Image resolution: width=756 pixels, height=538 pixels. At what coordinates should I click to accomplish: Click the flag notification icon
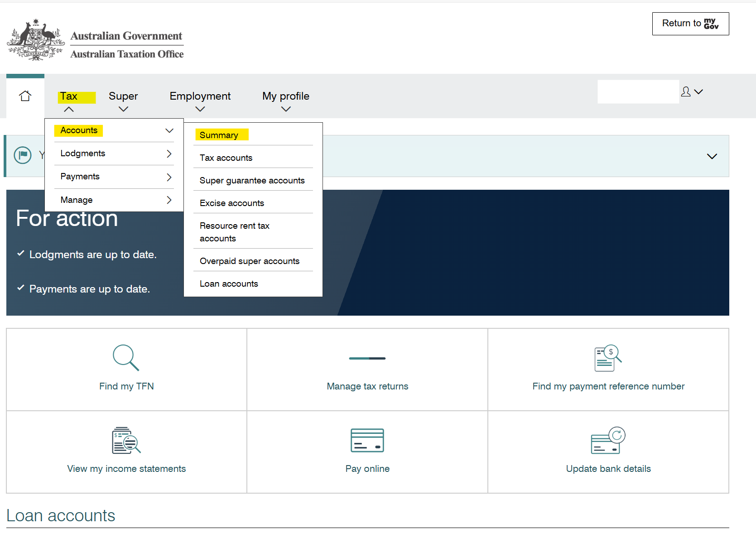[23, 155]
